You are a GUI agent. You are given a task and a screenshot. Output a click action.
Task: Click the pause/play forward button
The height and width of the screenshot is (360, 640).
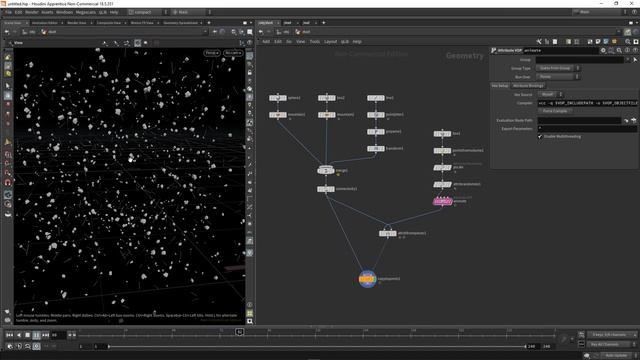click(x=36, y=335)
